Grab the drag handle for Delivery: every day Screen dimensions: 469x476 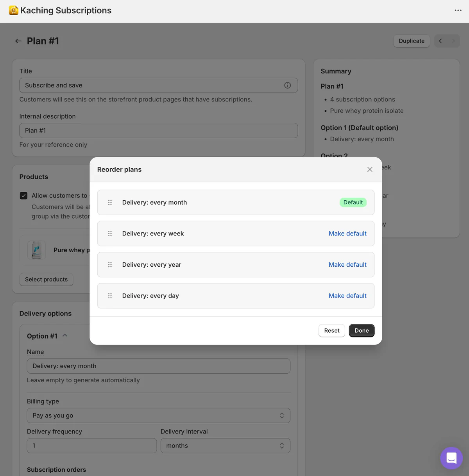click(x=110, y=296)
